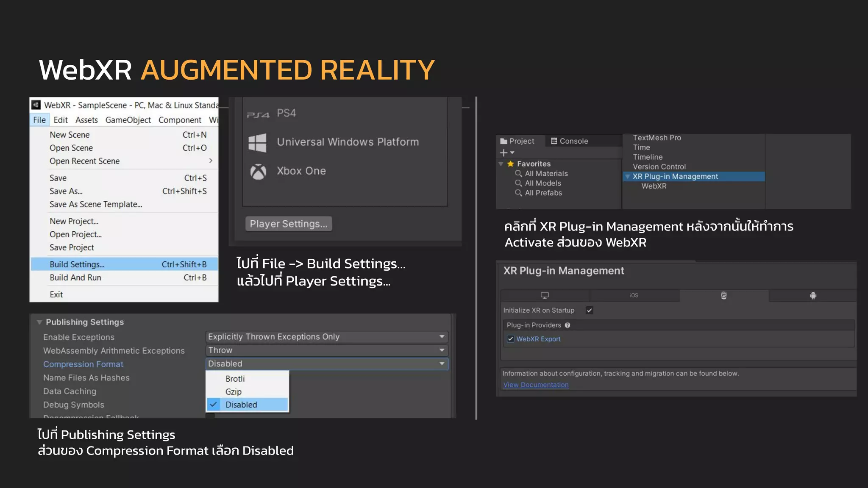Click the Name Files As Hashes label
The height and width of the screenshot is (488, 868).
click(x=86, y=377)
